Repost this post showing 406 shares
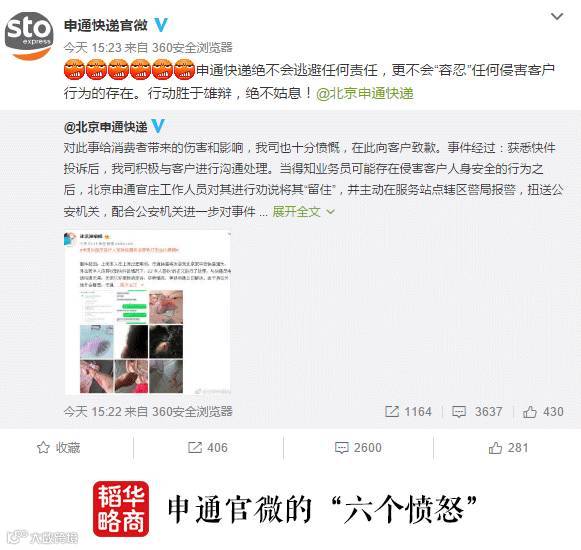Screen dimensions: 581x550 point(208,448)
